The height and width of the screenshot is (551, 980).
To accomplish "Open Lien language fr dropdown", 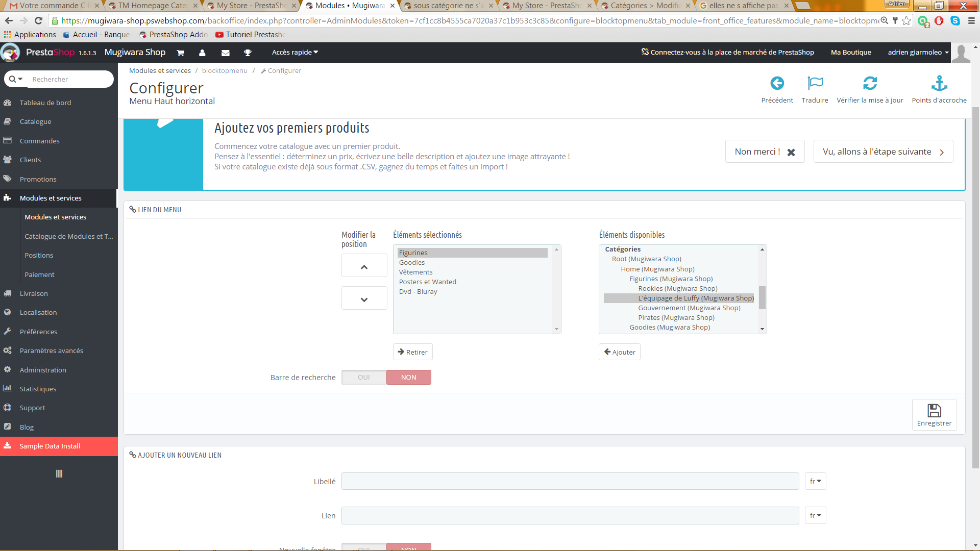I will pyautogui.click(x=815, y=515).
